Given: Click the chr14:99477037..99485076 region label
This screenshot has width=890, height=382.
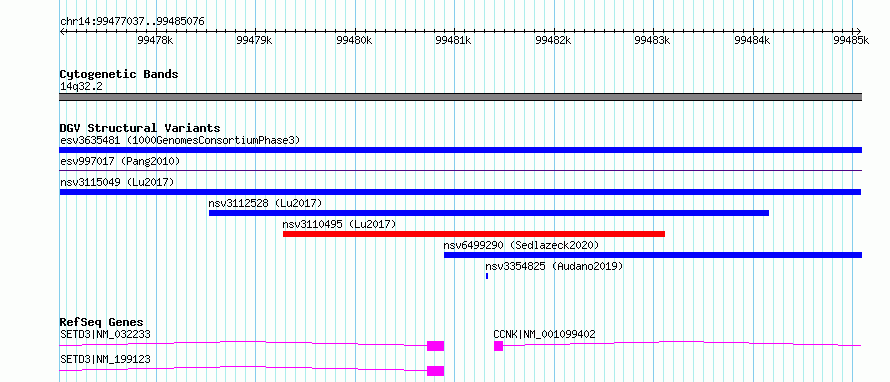Looking at the screenshot, I should (132, 22).
